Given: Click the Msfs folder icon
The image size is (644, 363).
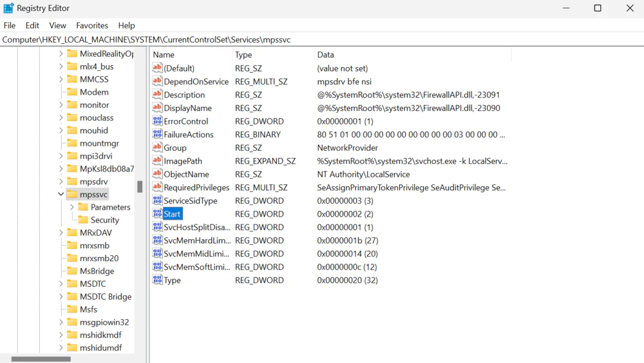Looking at the screenshot, I should [72, 309].
